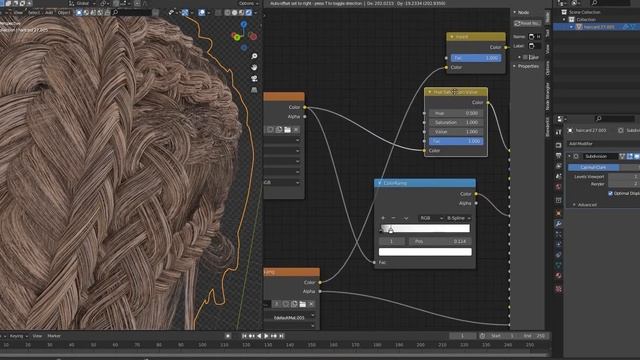Click the red X axis on the gizmo
This screenshot has height=360, width=640.
(253, 37)
